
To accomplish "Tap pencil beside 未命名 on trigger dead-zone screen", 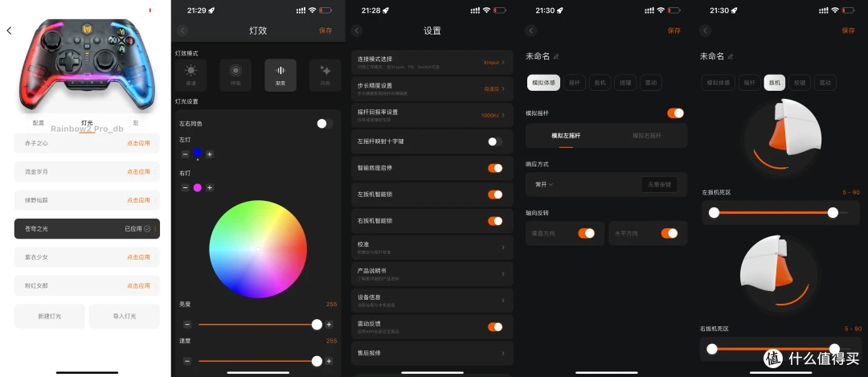I will [x=731, y=56].
